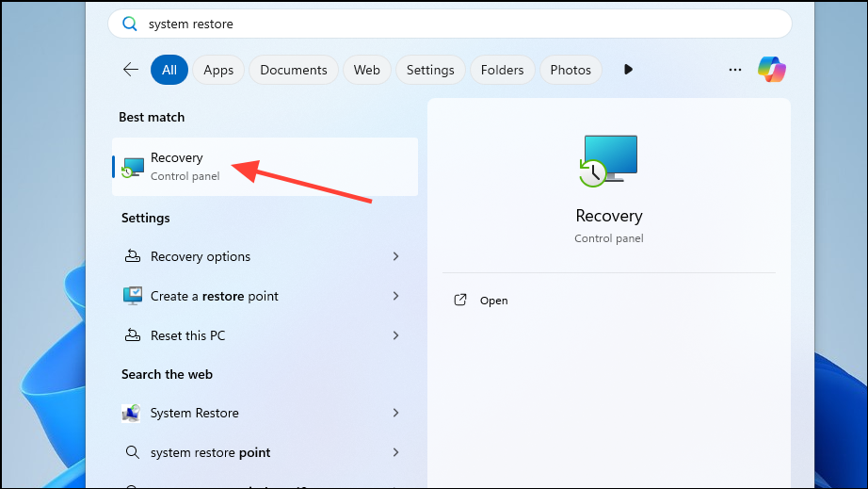
Task: Click the Recovery options drive icon
Action: (133, 256)
